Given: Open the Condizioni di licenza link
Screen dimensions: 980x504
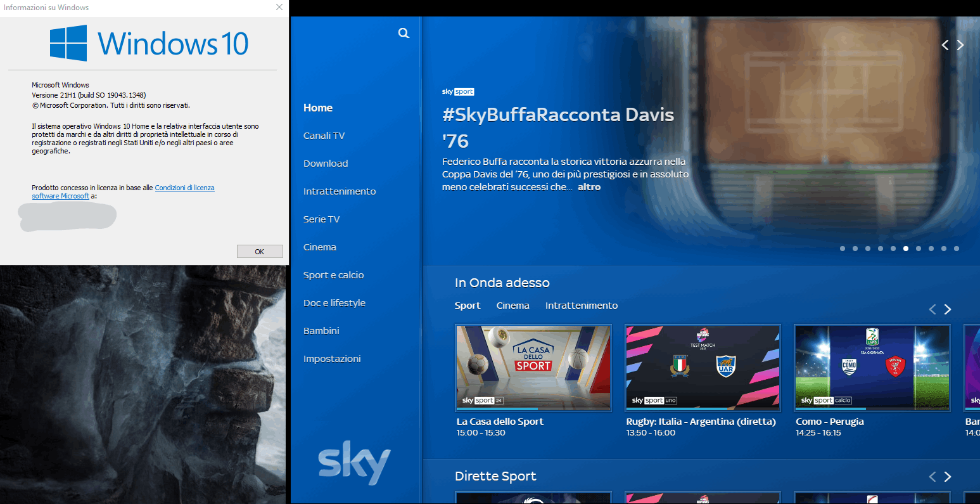Looking at the screenshot, I should click(x=184, y=188).
